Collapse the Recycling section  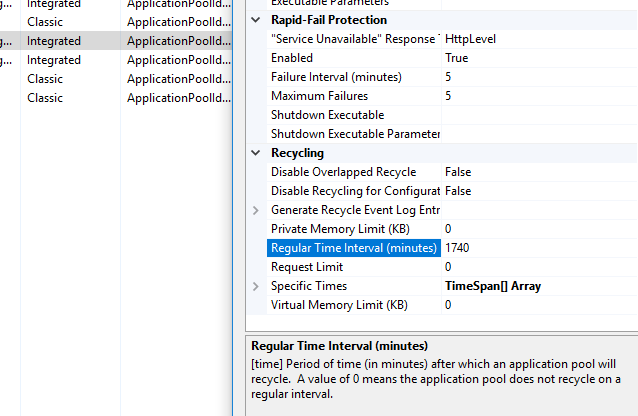click(256, 153)
